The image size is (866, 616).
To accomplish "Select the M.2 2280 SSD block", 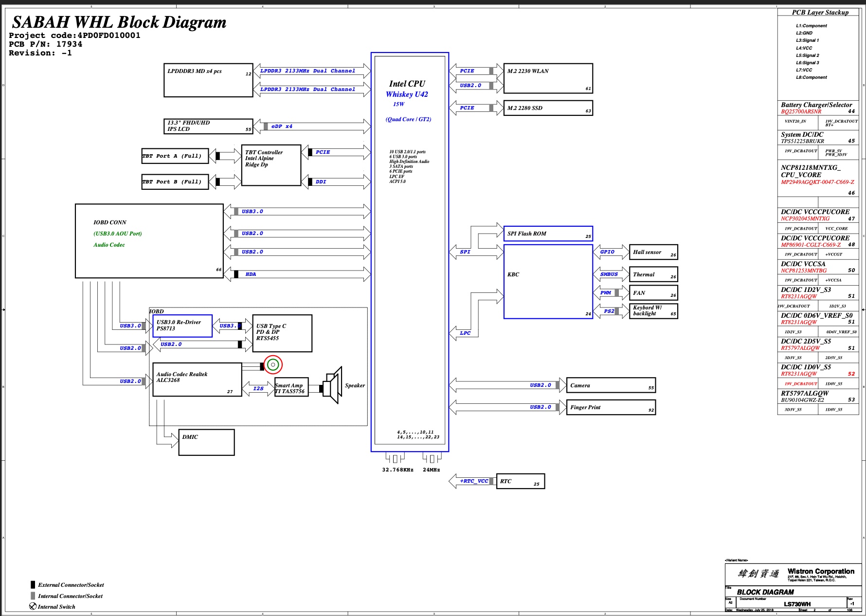I will click(548, 108).
